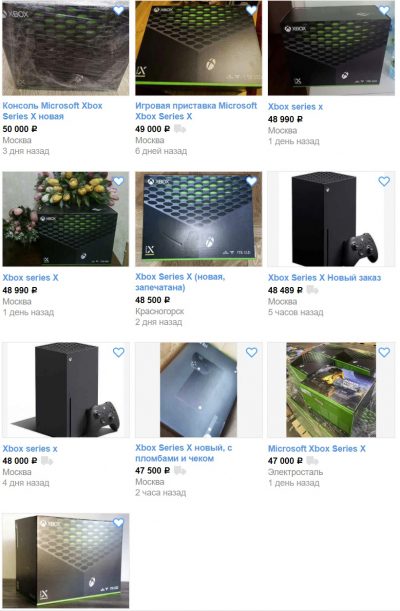This screenshot has height=611, width=400.
Task: Favorite the last Xbox box listing photo
Action: (x=118, y=523)
